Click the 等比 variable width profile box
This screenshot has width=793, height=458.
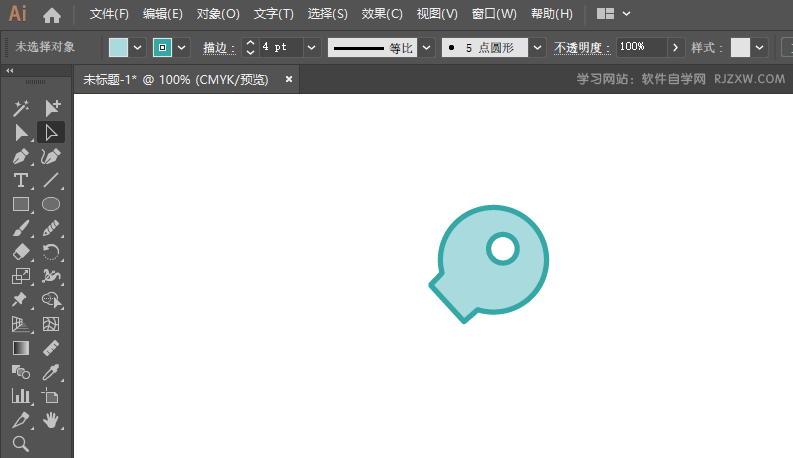372,48
